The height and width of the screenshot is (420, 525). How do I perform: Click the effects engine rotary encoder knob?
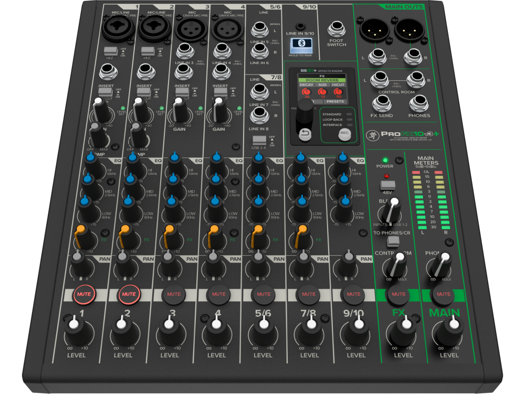(x=304, y=111)
